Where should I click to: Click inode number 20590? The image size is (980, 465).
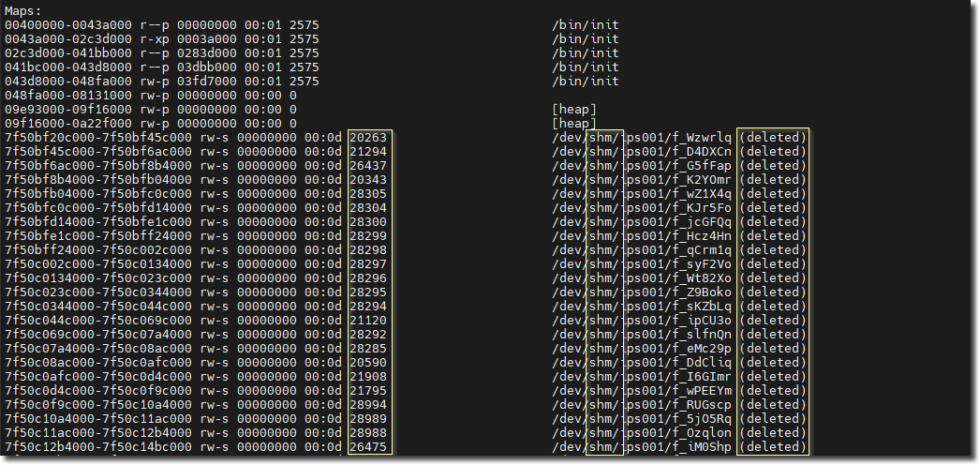368,363
